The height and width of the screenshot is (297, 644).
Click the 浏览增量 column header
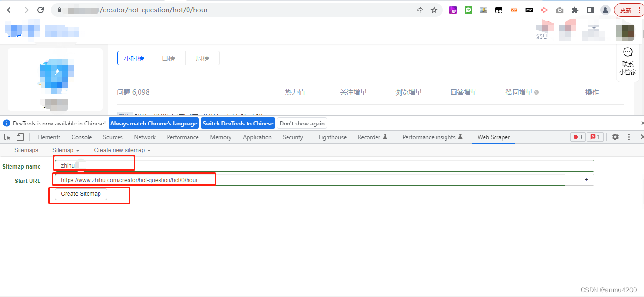pyautogui.click(x=408, y=92)
